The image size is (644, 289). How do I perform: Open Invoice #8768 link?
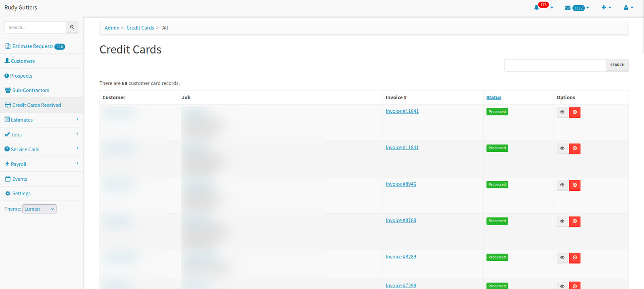pyautogui.click(x=401, y=221)
